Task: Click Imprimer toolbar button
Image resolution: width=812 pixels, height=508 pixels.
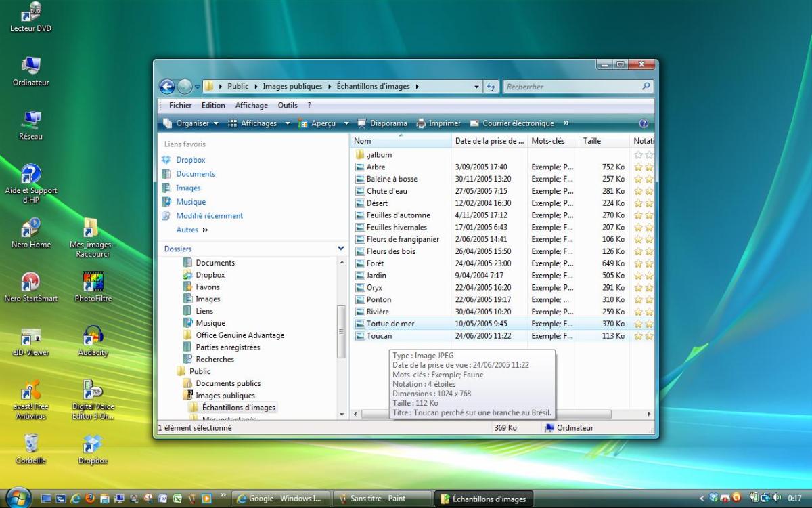Action: (438, 123)
